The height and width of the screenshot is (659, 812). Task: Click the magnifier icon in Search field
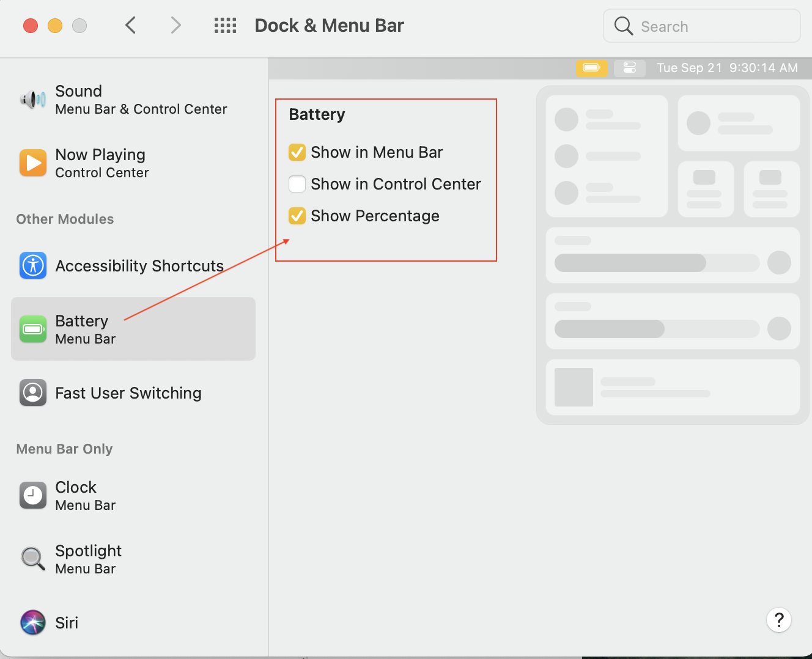point(624,26)
